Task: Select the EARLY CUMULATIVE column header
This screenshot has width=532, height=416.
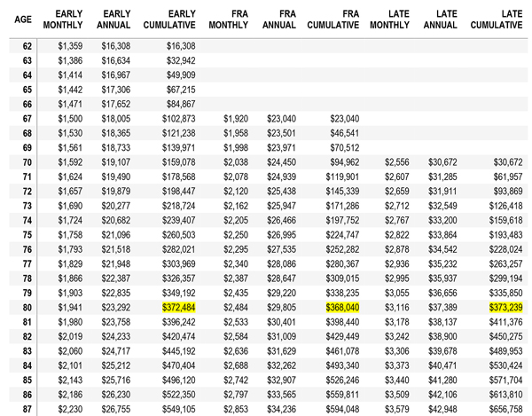Action: (169, 20)
